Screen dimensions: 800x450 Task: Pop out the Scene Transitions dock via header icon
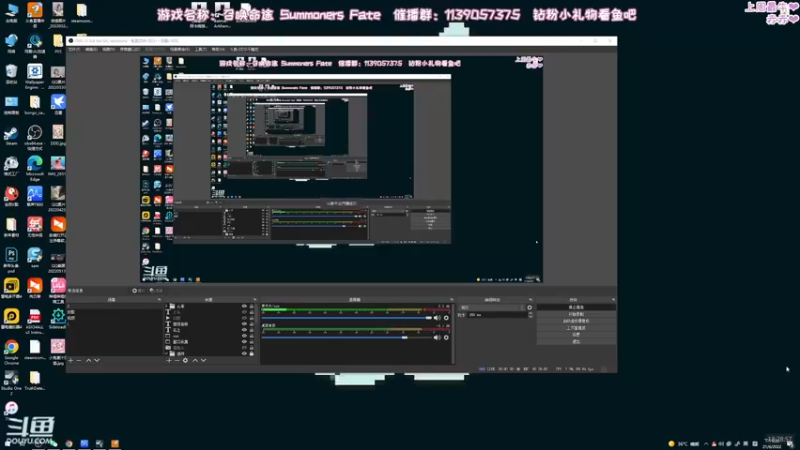tap(530, 299)
